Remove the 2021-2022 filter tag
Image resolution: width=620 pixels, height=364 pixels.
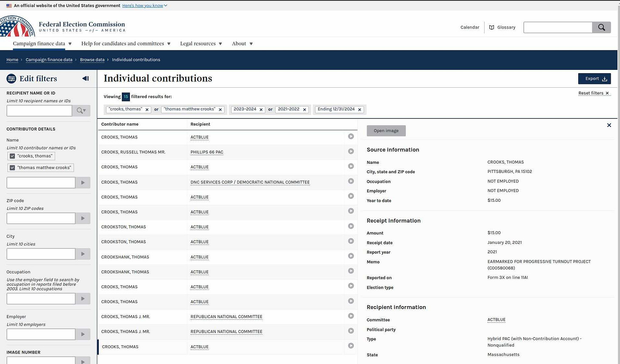tap(304, 109)
